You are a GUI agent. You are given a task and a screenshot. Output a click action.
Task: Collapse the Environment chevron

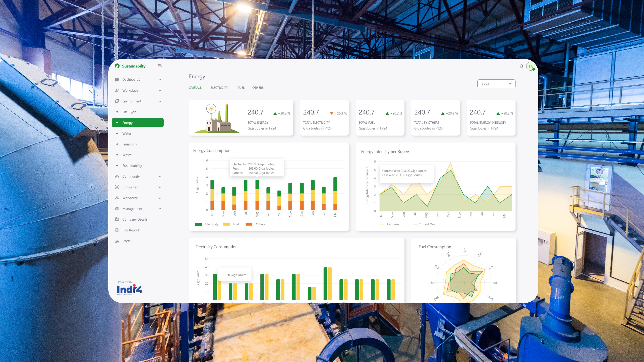[160, 101]
